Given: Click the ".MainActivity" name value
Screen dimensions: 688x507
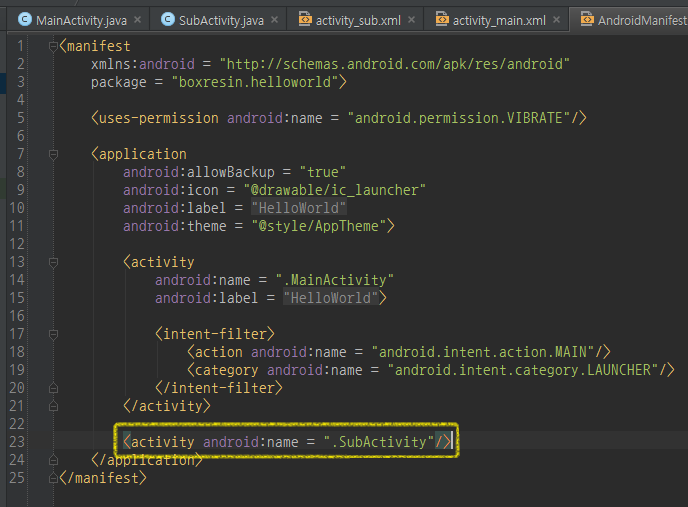Looking at the screenshot, I should [334, 280].
